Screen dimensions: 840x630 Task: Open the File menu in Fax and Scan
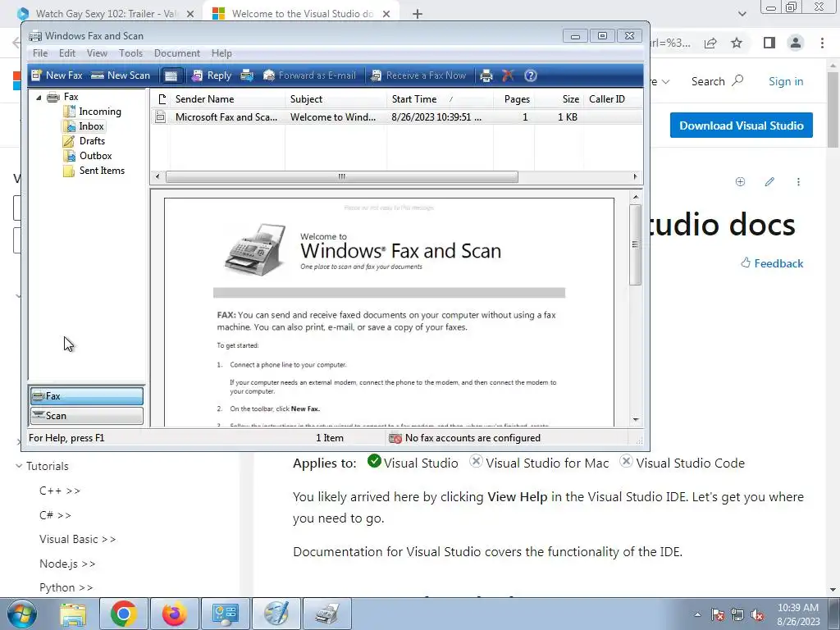(x=40, y=53)
